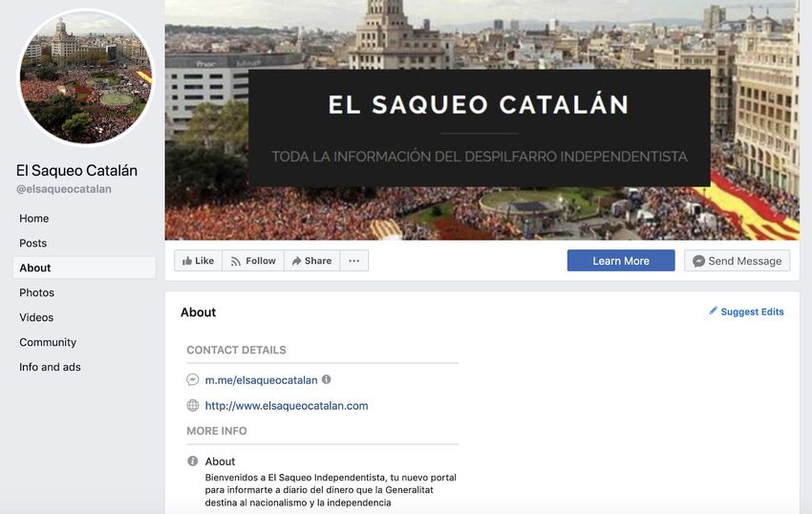Open the Home tab in sidebar

click(34, 218)
